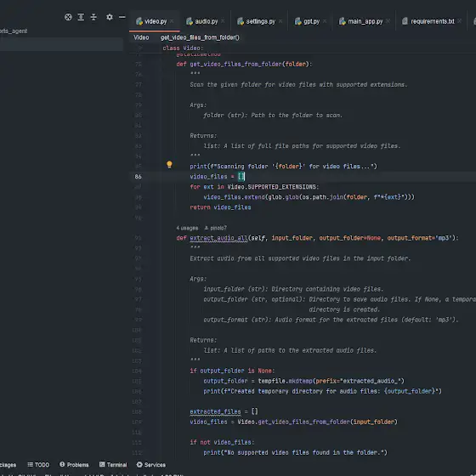
Task: Click the author inlay hint above extract_audio_all
Action: [216, 228]
